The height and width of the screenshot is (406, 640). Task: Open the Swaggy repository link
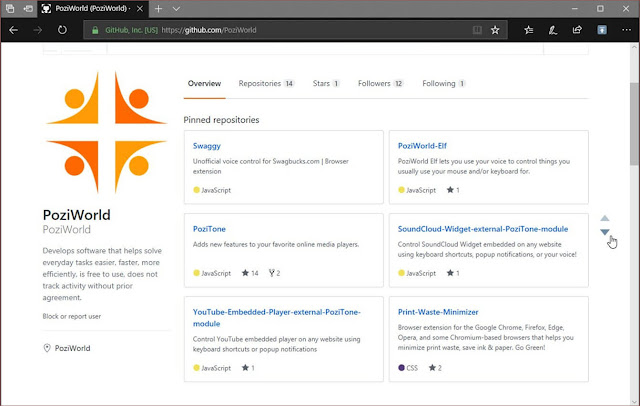click(207, 146)
